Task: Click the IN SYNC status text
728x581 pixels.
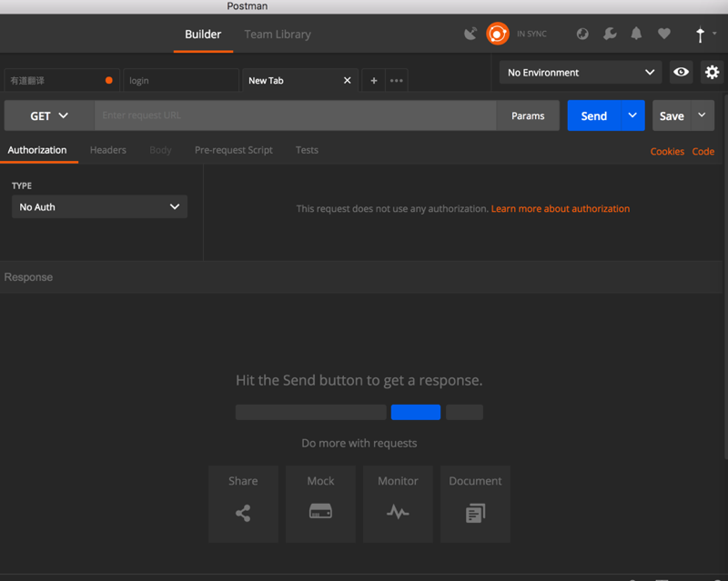Action: coord(531,34)
